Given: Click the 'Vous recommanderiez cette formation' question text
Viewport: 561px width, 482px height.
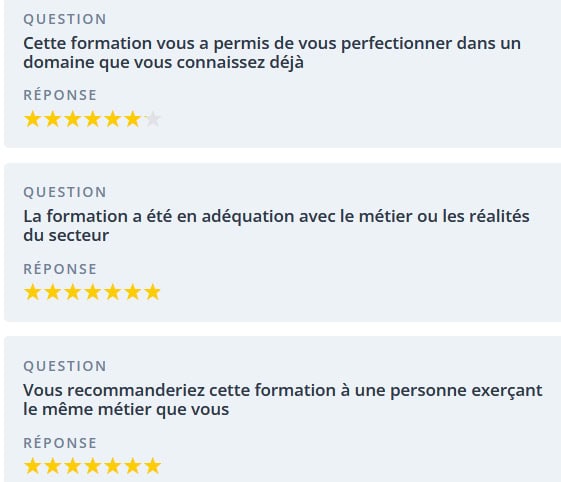Looking at the screenshot, I should tap(283, 400).
